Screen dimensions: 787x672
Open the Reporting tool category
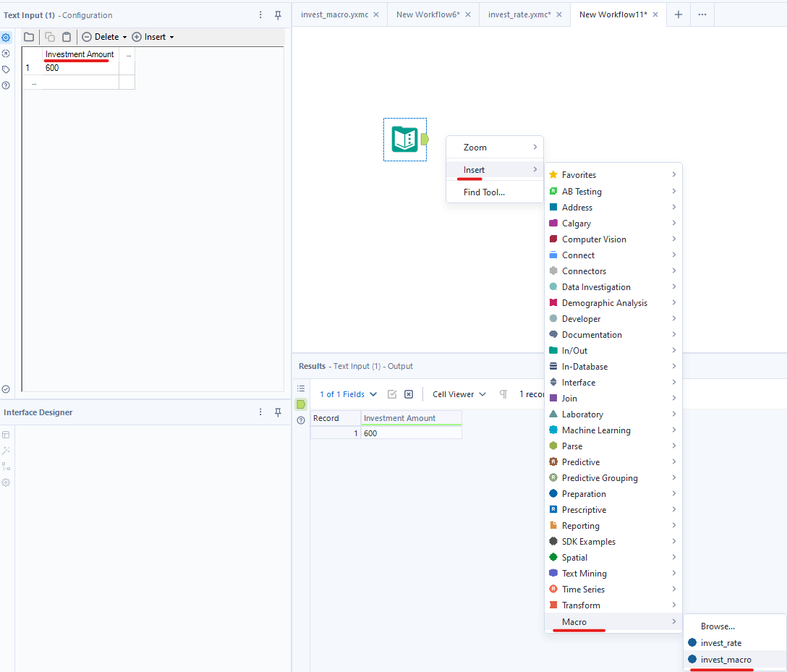[613, 525]
